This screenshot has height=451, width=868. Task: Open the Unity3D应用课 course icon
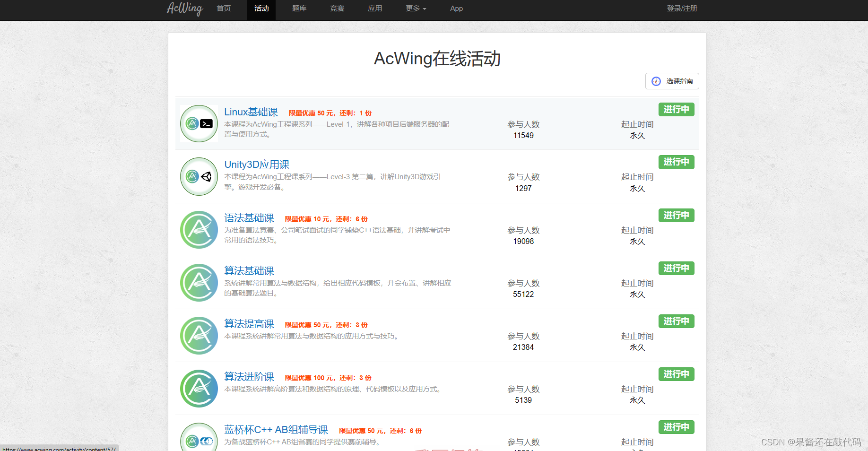point(199,177)
